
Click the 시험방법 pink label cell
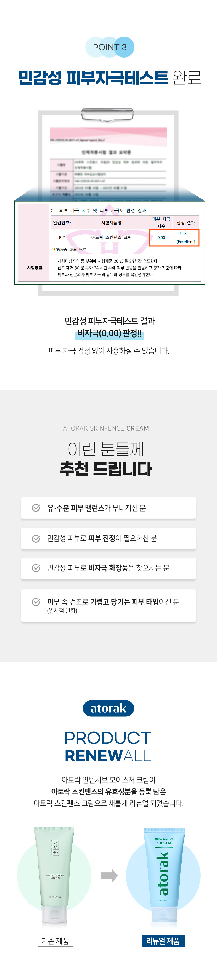click(35, 267)
